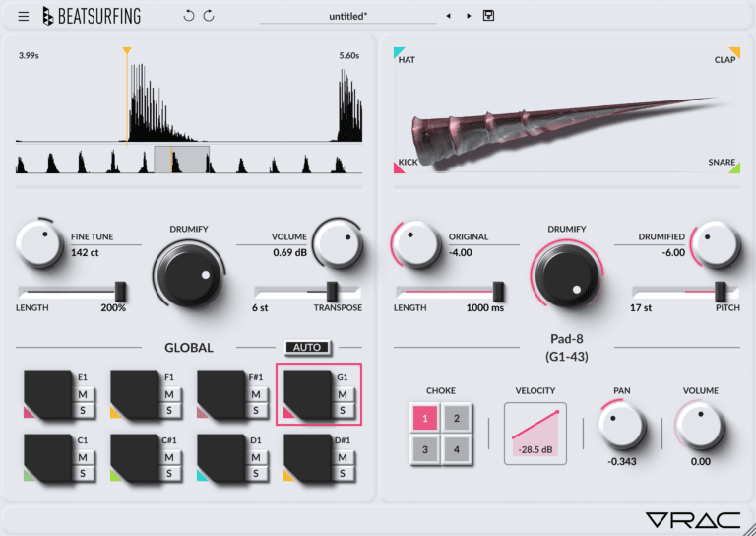Click the Beatsurfing logo
756x536 pixels.
tap(92, 16)
